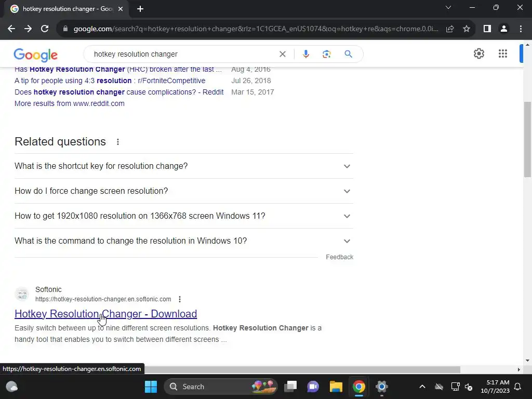The width and height of the screenshot is (532, 399).
Task: Open File Explorer from the taskbar
Action: point(336,387)
